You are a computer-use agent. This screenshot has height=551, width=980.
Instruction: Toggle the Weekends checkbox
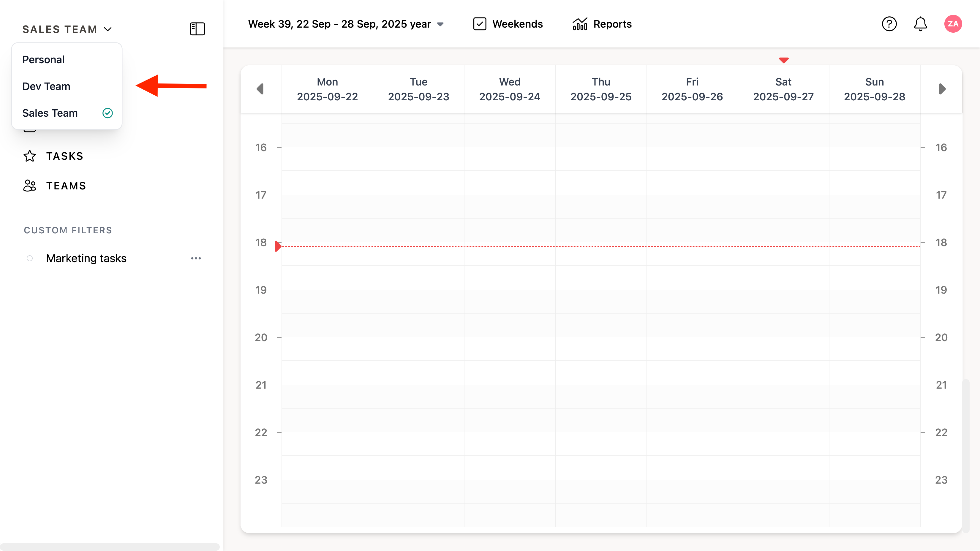pos(479,24)
